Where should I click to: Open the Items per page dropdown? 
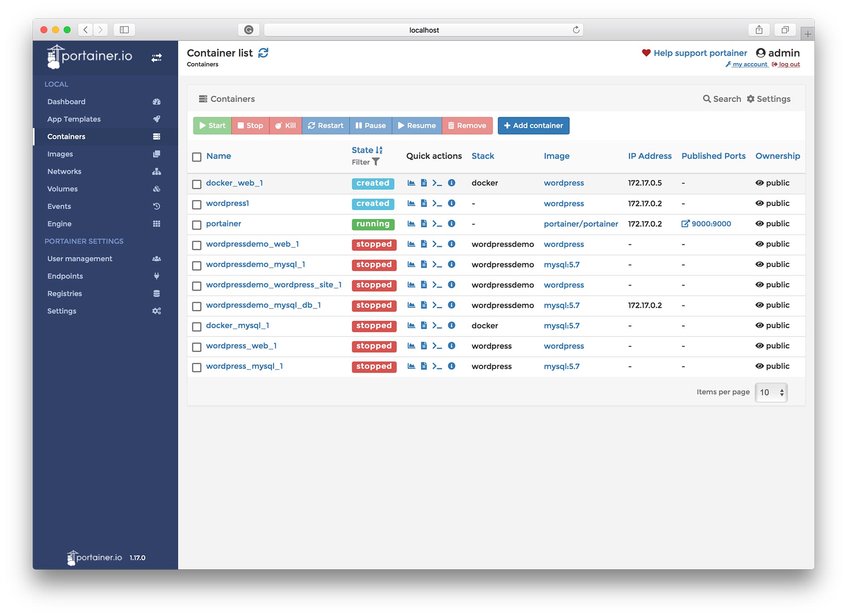click(771, 392)
